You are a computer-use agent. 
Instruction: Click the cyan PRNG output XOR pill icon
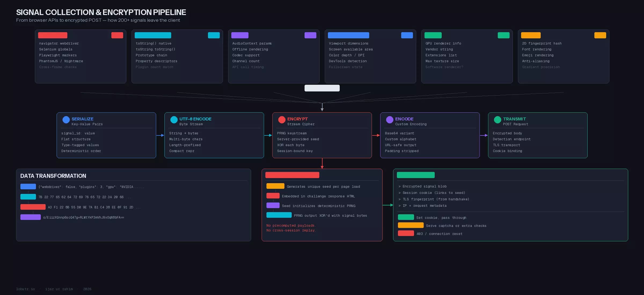(x=279, y=215)
